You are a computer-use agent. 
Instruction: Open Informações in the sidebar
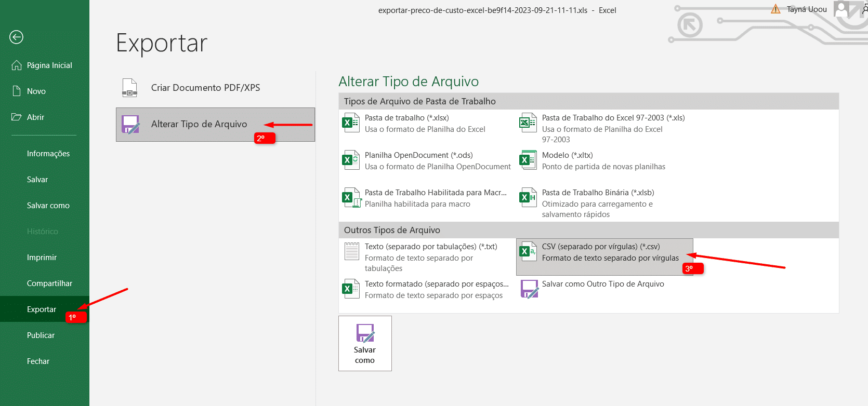coord(48,154)
